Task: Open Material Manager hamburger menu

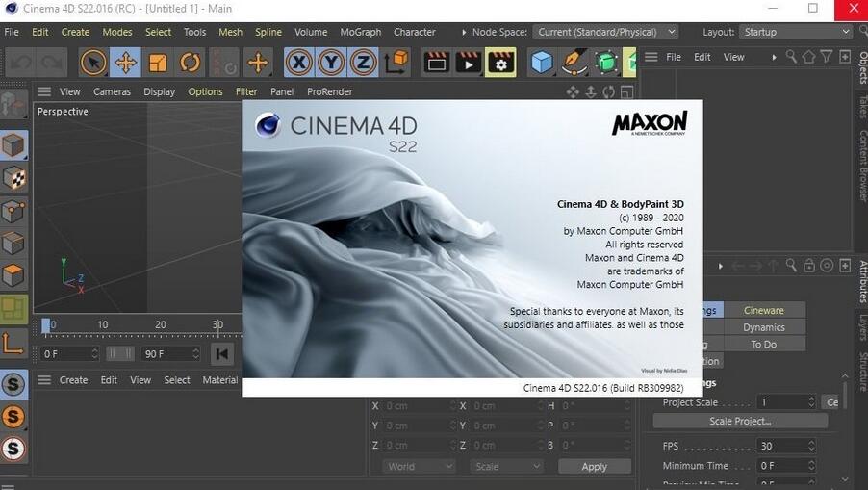Action: tap(44, 380)
